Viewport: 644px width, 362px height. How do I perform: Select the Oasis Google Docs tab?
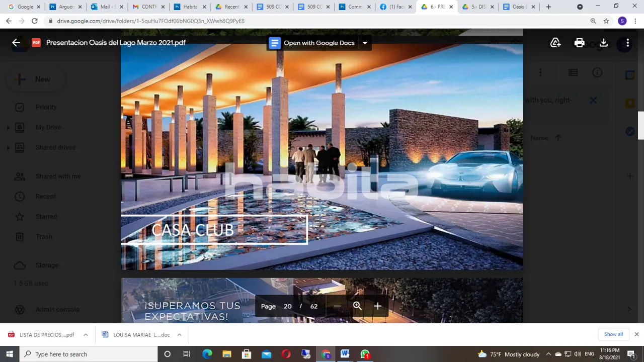(519, 7)
